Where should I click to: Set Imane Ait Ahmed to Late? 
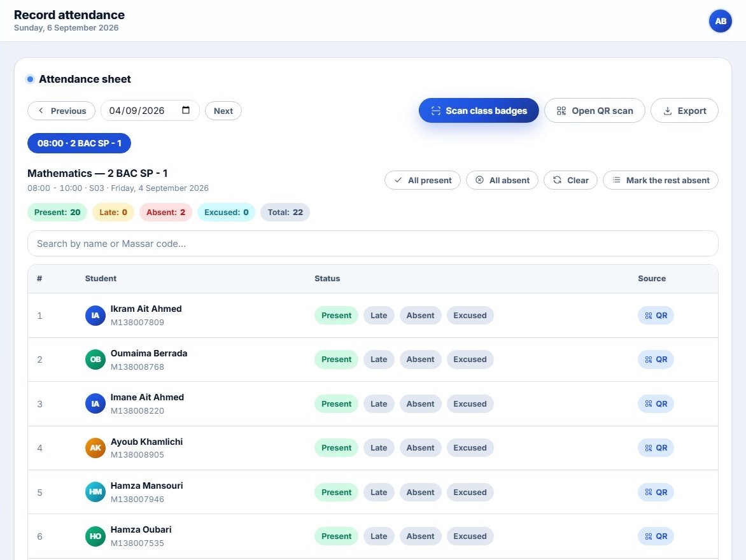click(379, 404)
